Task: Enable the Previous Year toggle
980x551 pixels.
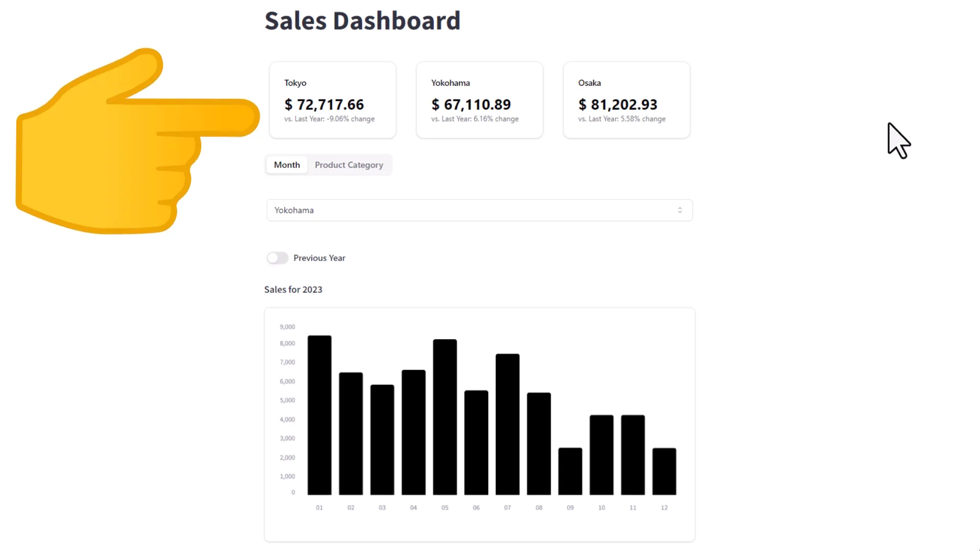Action: (x=277, y=258)
